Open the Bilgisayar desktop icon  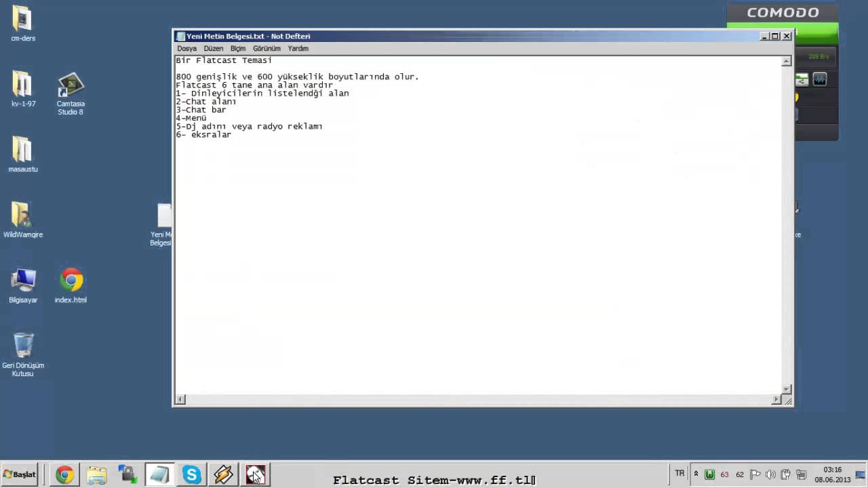tap(22, 285)
